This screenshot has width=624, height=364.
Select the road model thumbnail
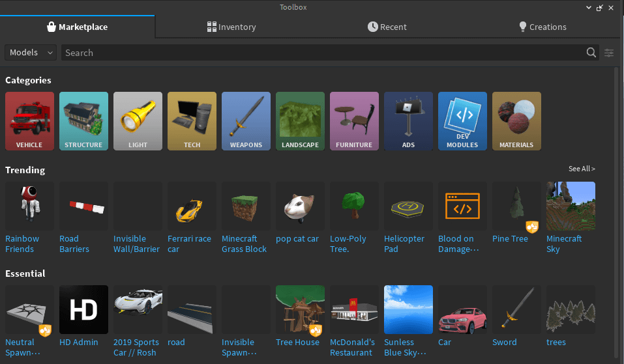[x=192, y=309]
